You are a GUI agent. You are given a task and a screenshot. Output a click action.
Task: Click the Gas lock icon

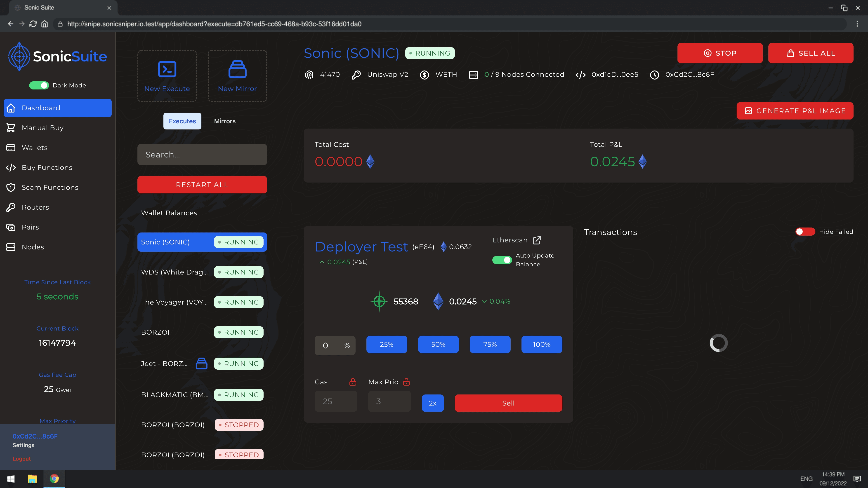[353, 382]
